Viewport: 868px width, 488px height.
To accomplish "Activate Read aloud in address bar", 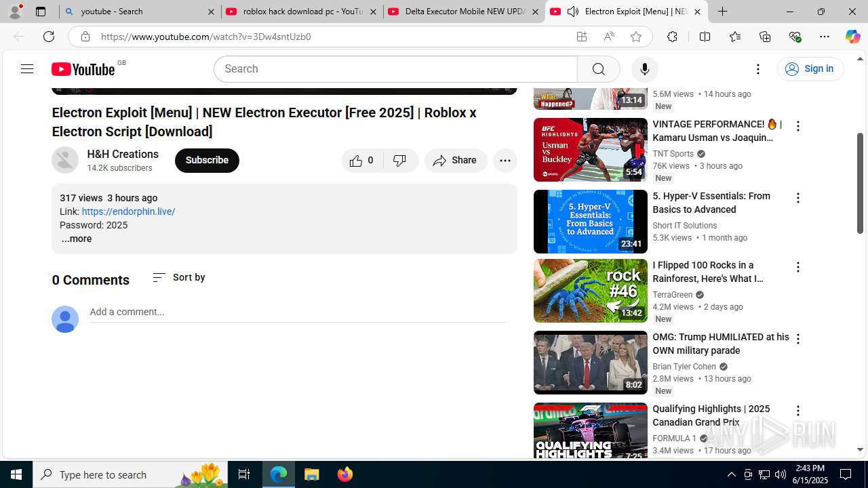I will 609,37.
